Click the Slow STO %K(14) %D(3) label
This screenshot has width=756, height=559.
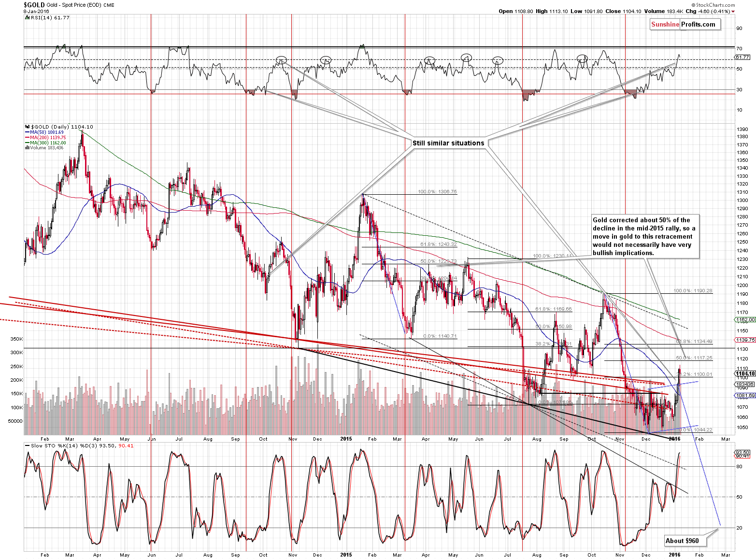click(79, 445)
